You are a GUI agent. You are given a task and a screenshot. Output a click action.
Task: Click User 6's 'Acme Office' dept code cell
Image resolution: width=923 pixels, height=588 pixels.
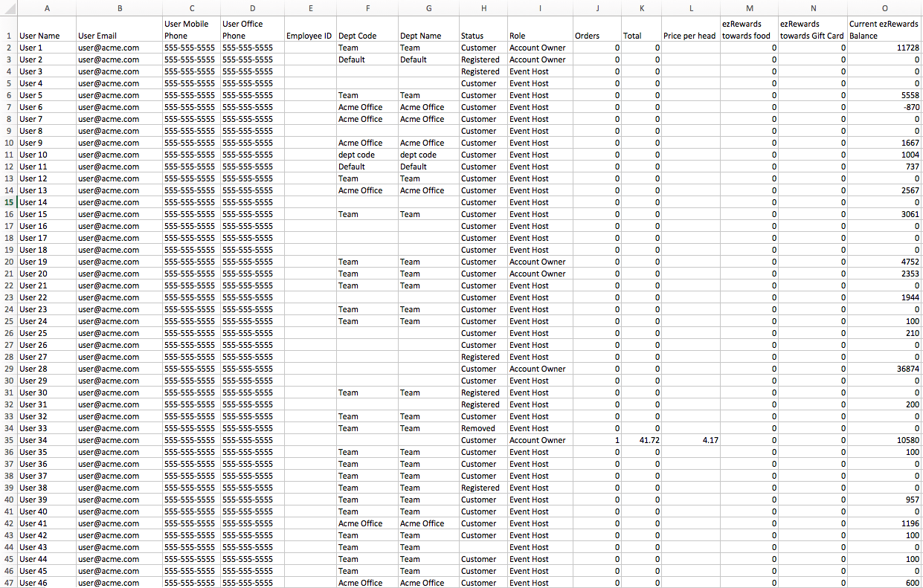[367, 107]
